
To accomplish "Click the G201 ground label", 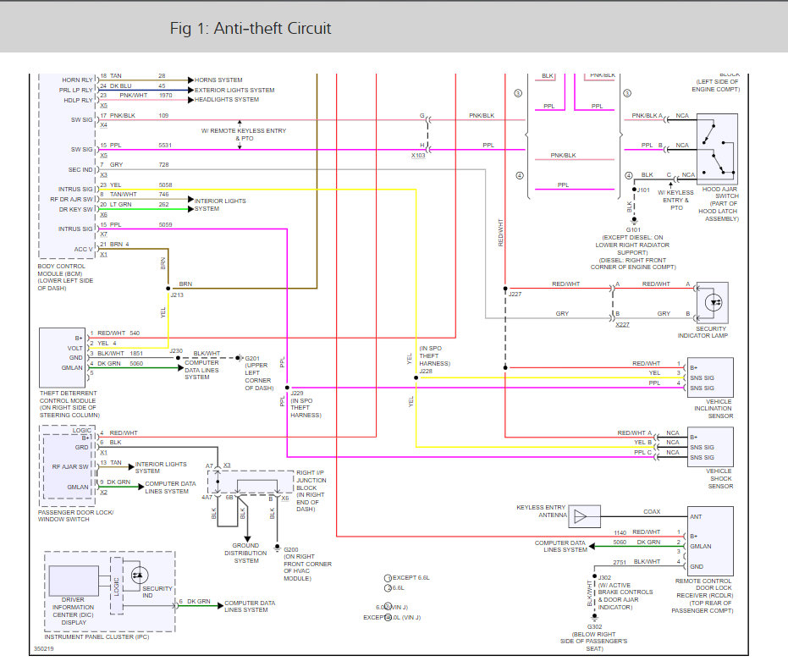I will [252, 358].
